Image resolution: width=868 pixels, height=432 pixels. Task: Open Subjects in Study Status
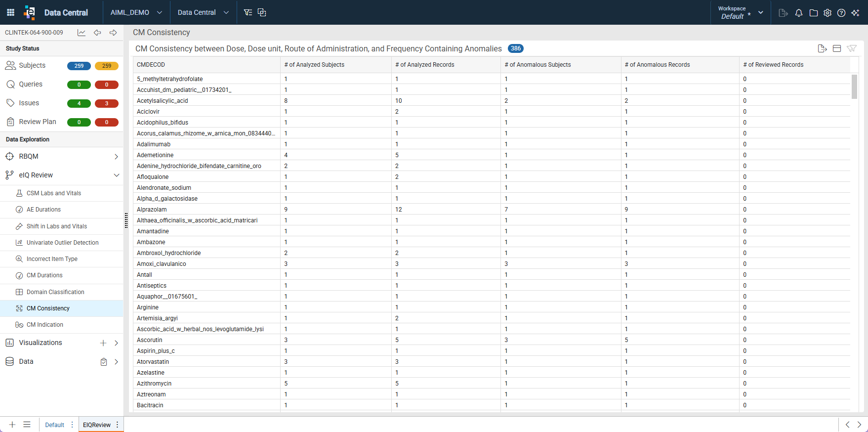point(32,66)
